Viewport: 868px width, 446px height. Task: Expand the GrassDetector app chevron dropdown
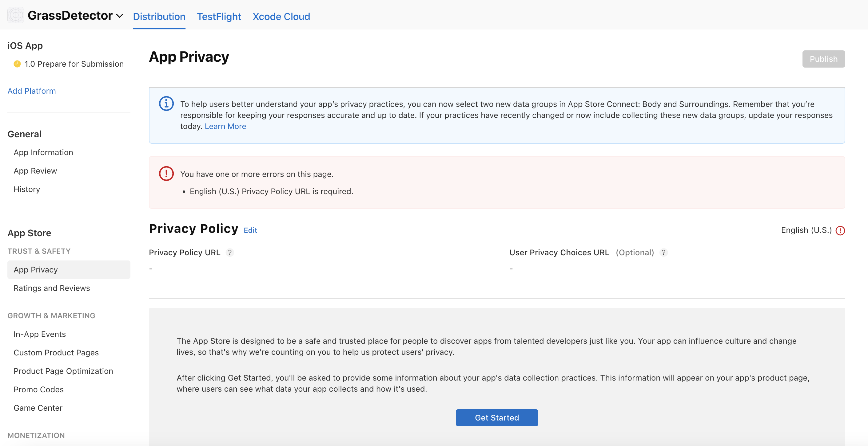[120, 16]
